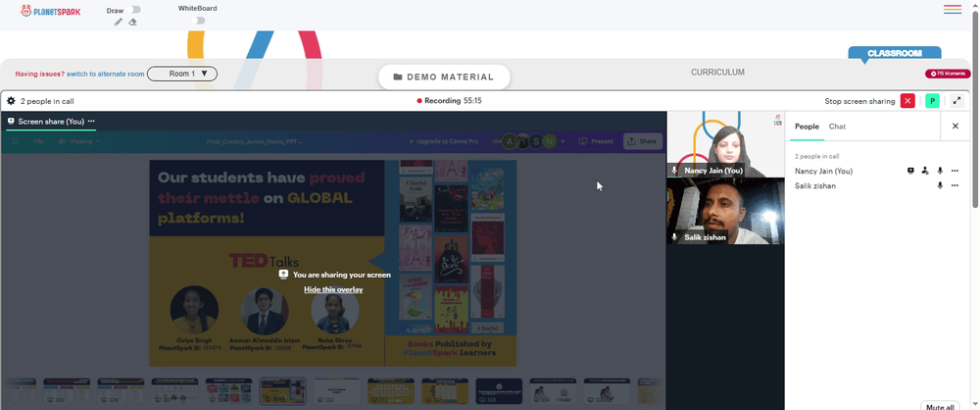Click mic icon on Nancy Jain video tile
Screen dimensions: 980x410
(x=674, y=171)
